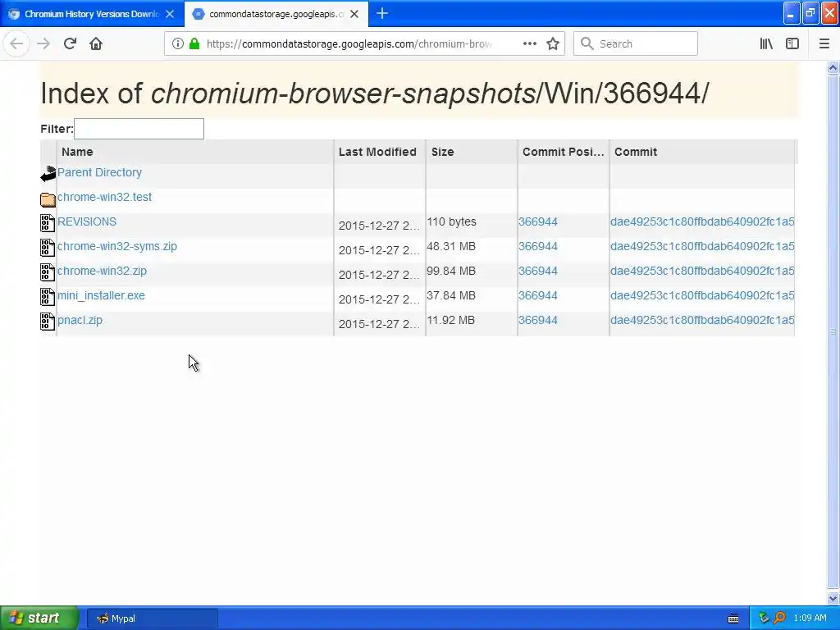Click the address bar URL
Image resolution: width=840 pixels, height=630 pixels.
(x=349, y=44)
